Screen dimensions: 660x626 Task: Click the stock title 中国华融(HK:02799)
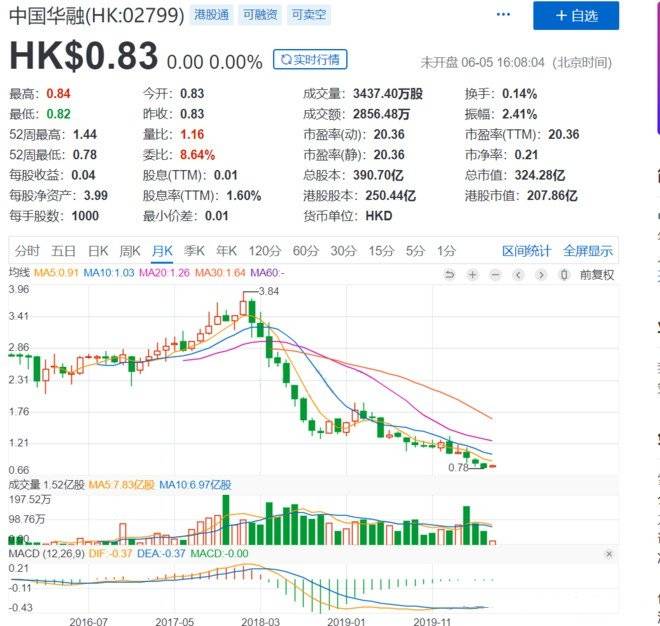[x=97, y=16]
